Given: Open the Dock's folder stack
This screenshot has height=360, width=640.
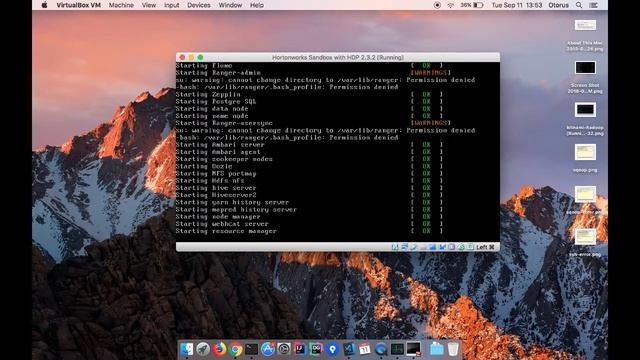Looking at the screenshot, I should click(x=437, y=349).
